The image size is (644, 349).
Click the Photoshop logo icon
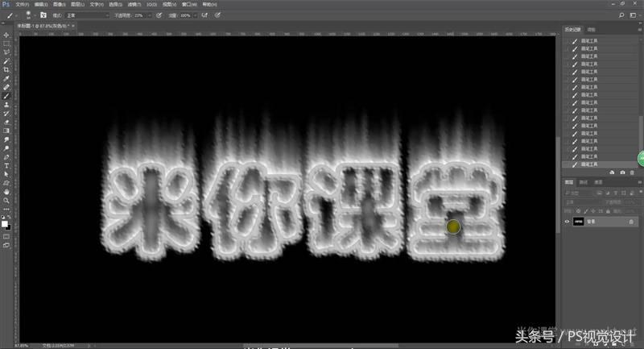coord(6,4)
